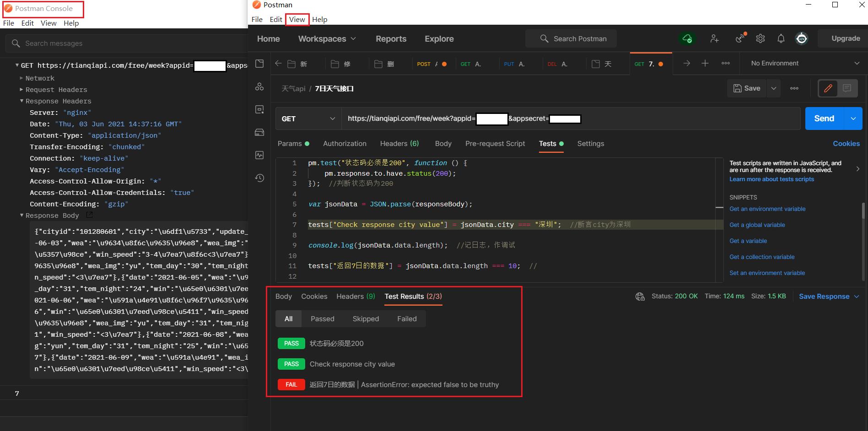Screen dimensions: 868x431
Task: Insert Set an environment variable snippet
Action: pos(767,273)
